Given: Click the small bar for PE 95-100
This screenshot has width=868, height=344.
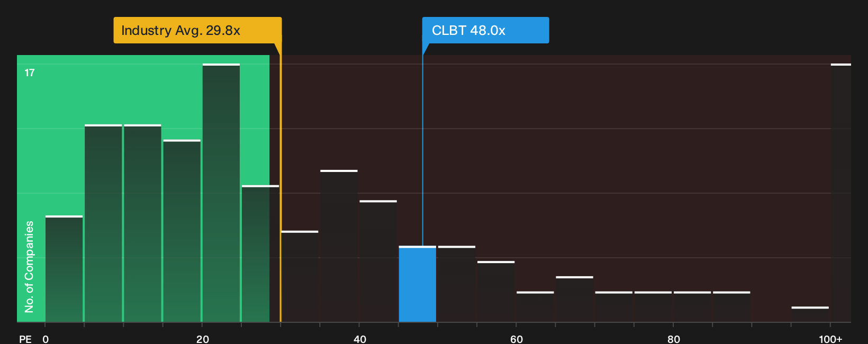Looking at the screenshot, I should pos(810,314).
